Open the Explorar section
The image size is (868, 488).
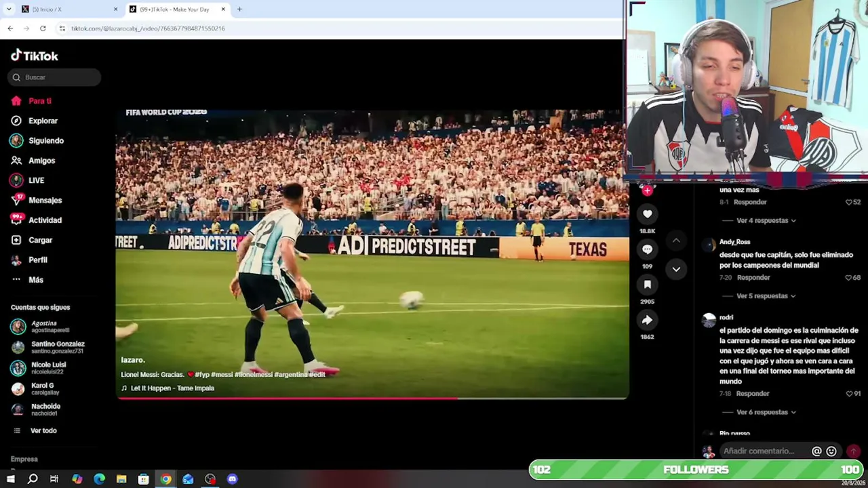(x=43, y=121)
